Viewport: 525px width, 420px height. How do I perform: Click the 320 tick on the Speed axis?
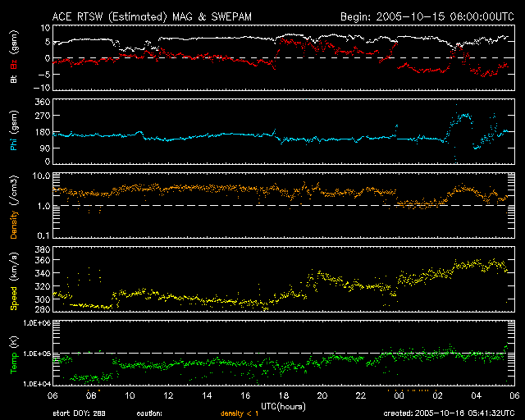point(43,286)
